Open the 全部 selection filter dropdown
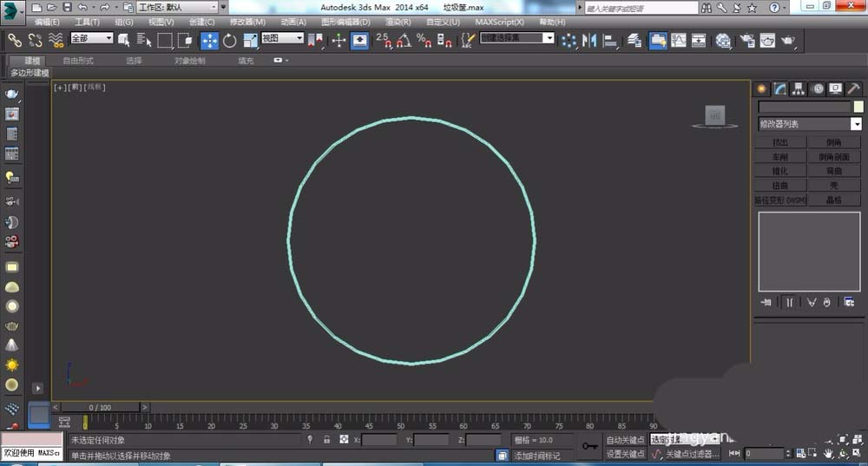 click(x=91, y=38)
